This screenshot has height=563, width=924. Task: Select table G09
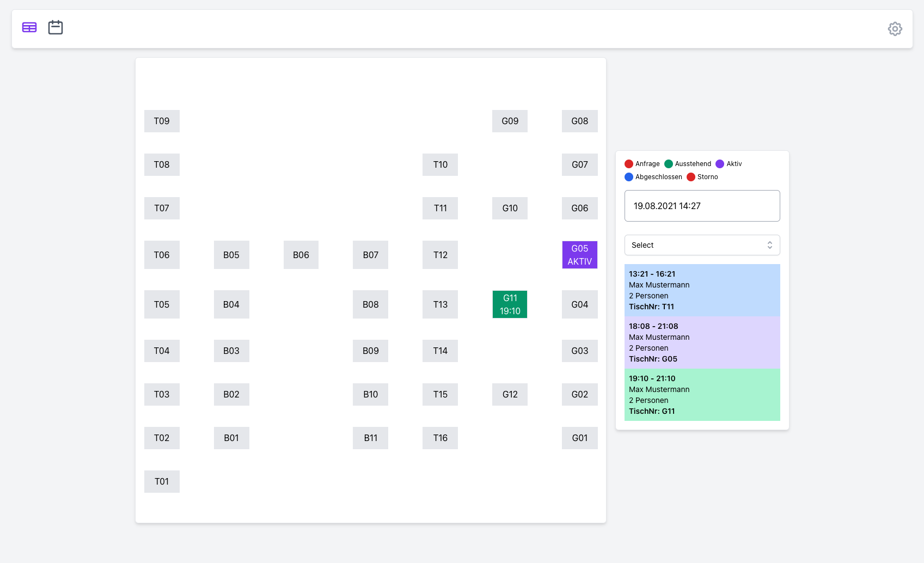tap(510, 121)
